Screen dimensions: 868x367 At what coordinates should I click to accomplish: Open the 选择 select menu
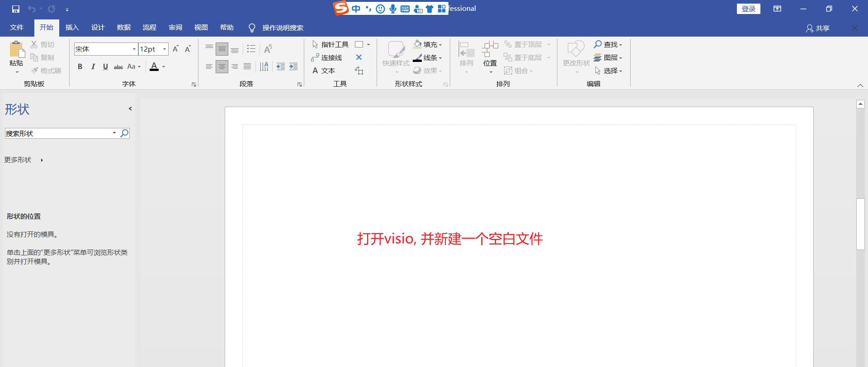point(608,71)
